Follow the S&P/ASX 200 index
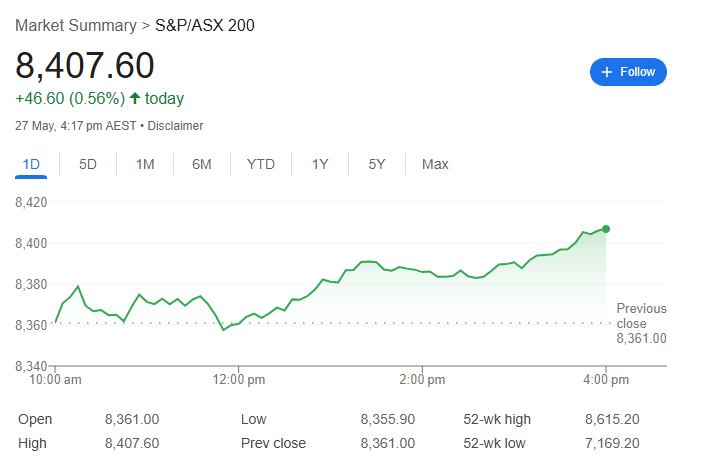The width and height of the screenshot is (702, 465). click(x=628, y=72)
